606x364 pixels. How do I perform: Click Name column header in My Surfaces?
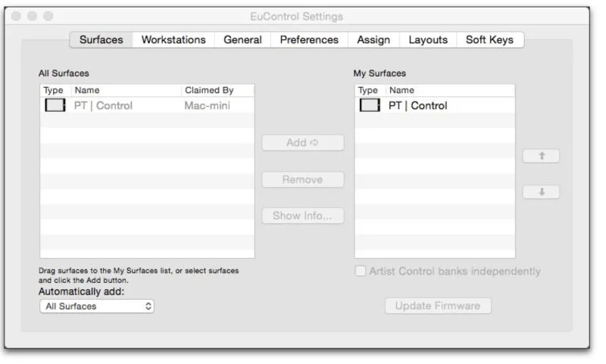(x=450, y=90)
